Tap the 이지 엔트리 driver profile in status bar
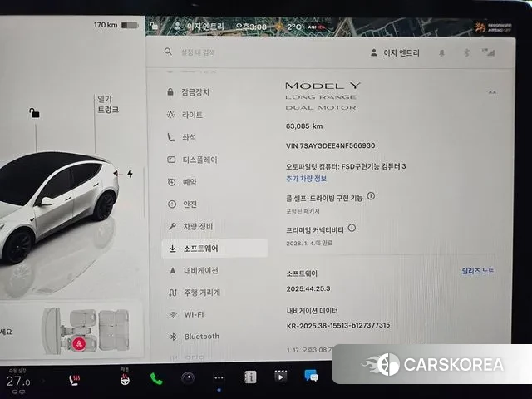 tap(199, 27)
